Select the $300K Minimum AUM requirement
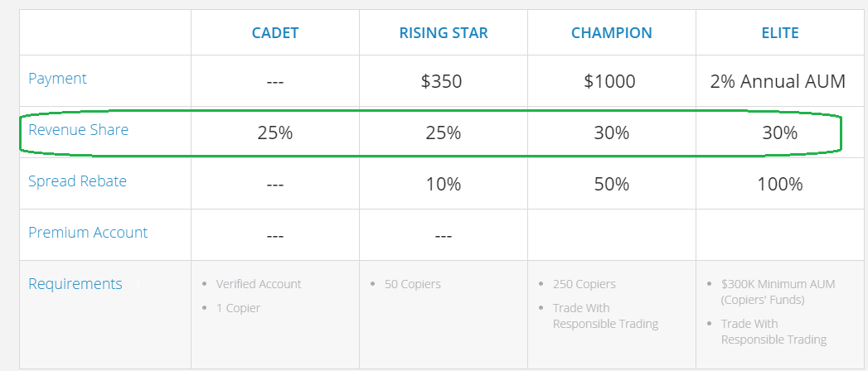 (x=778, y=284)
